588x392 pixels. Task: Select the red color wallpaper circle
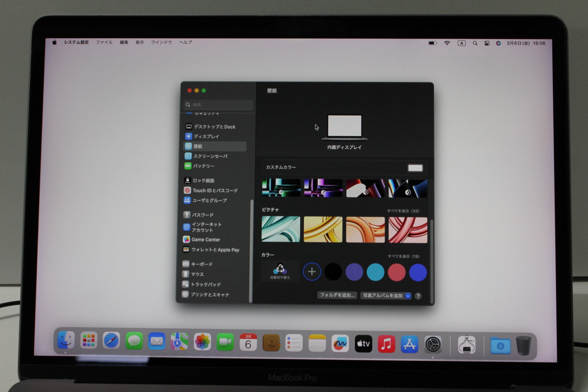click(397, 272)
